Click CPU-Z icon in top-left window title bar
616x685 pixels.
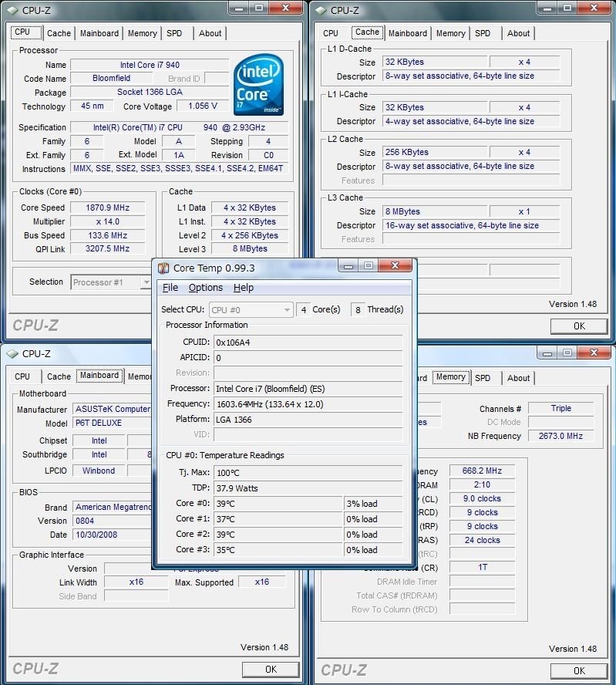(12, 10)
